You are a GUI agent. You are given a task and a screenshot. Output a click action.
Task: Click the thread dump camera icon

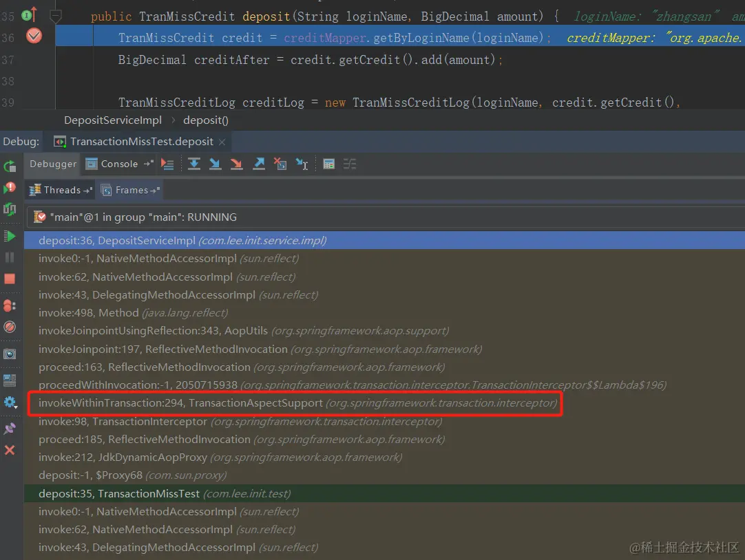[x=10, y=354]
